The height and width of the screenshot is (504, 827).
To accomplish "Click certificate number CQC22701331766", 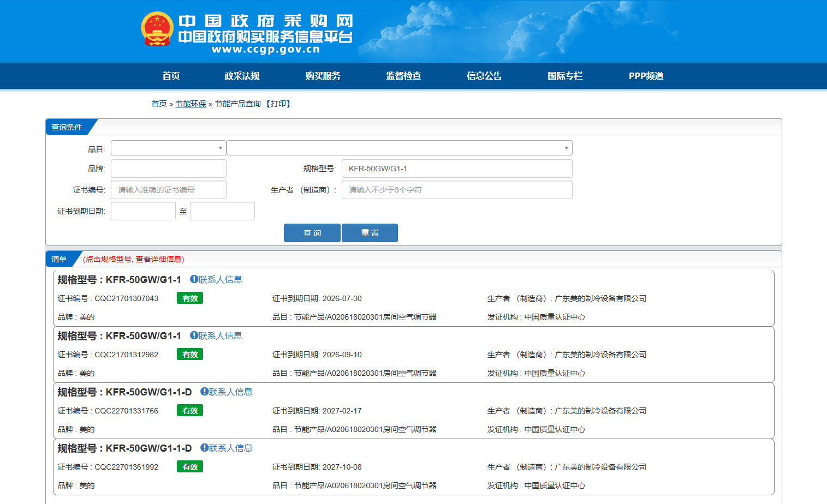I will point(127,411).
